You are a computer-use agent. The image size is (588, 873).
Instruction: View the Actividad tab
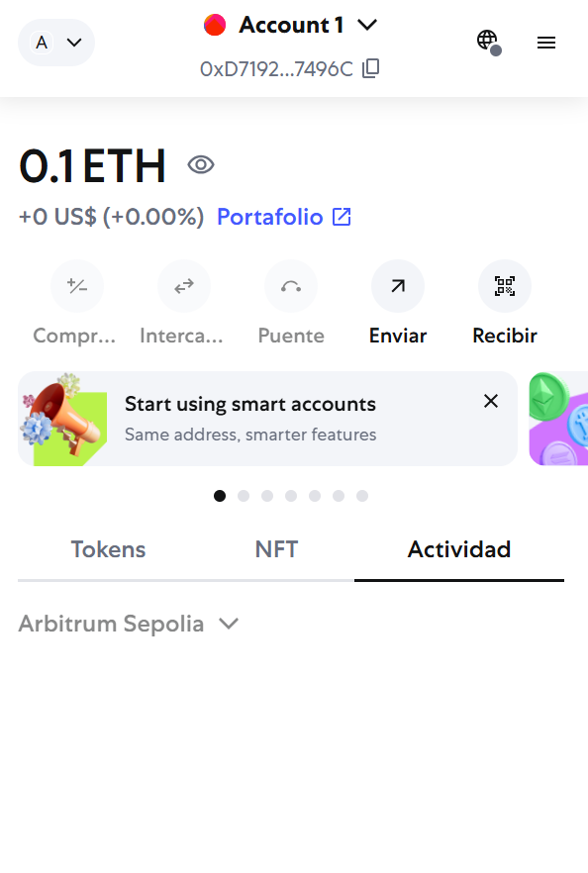coord(459,549)
